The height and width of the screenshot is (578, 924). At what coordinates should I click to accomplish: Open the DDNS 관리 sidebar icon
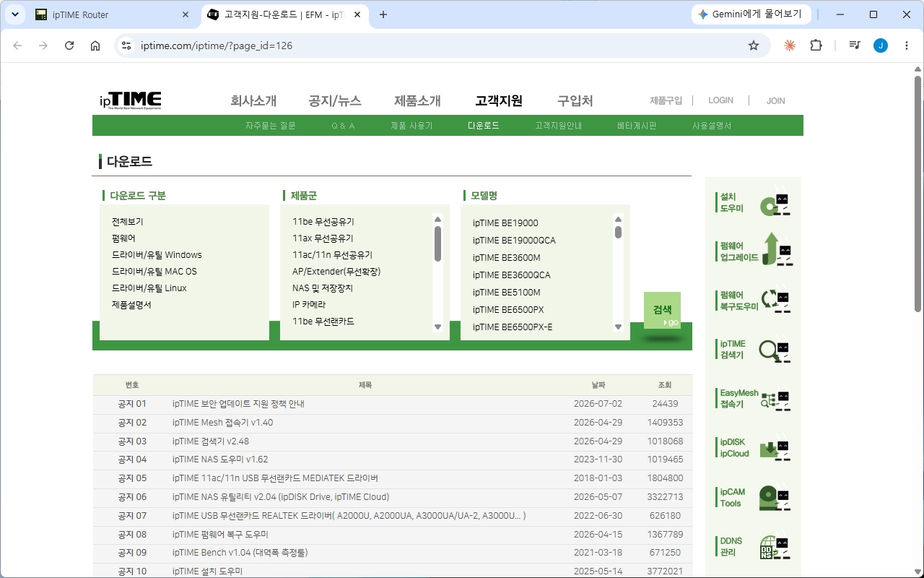point(753,546)
